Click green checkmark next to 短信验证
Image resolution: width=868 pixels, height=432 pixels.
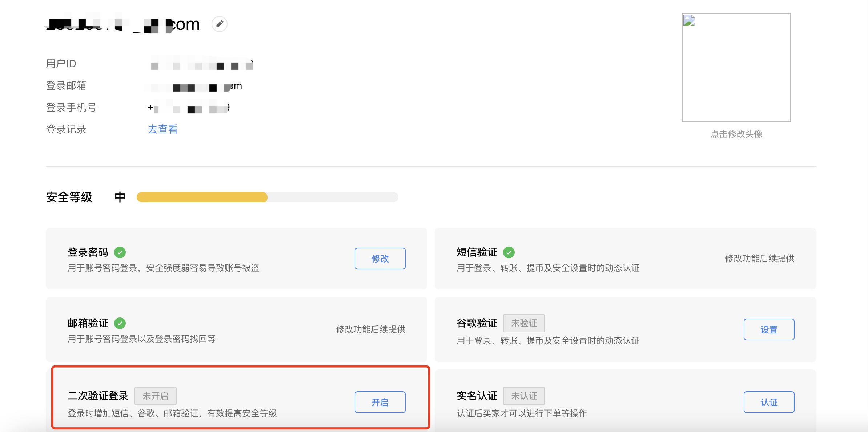[509, 252]
